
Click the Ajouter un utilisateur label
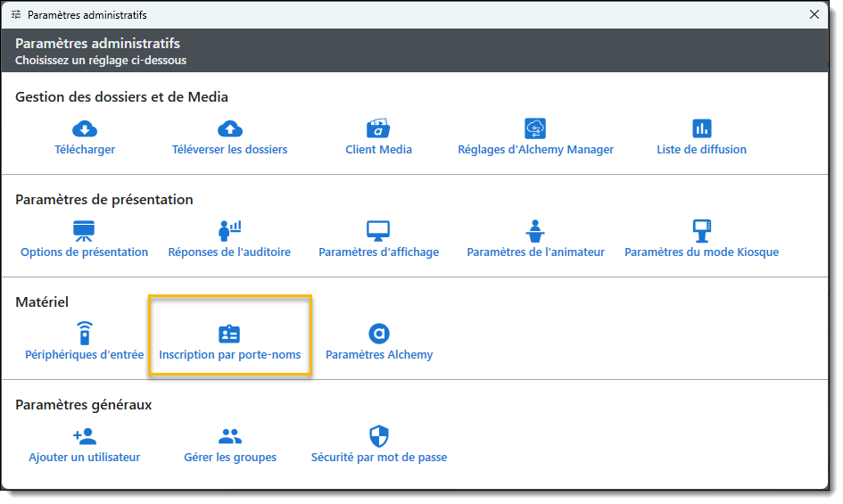click(x=84, y=458)
